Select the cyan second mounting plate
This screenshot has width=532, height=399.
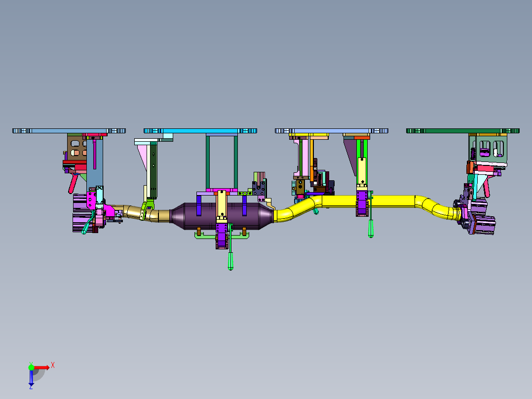coord(200,131)
